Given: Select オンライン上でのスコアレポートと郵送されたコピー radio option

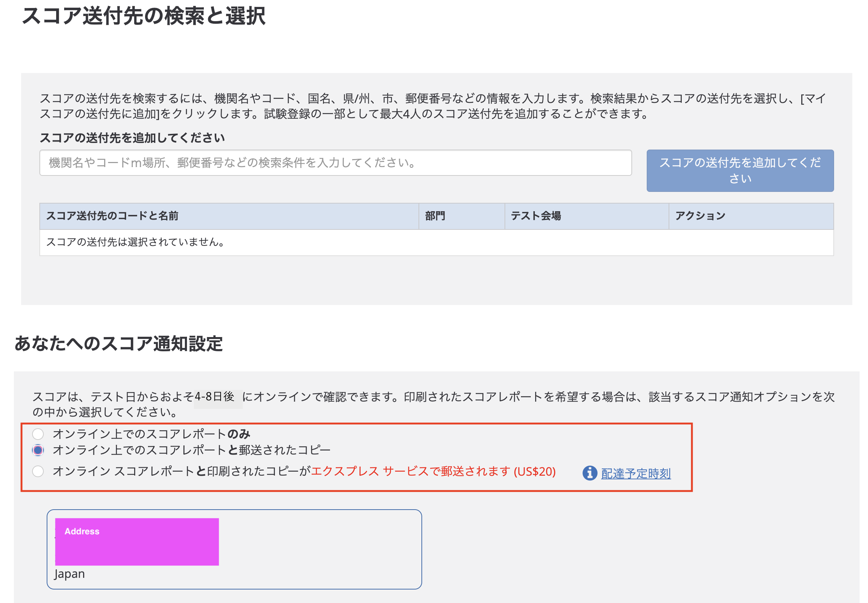Looking at the screenshot, I should pos(38,451).
